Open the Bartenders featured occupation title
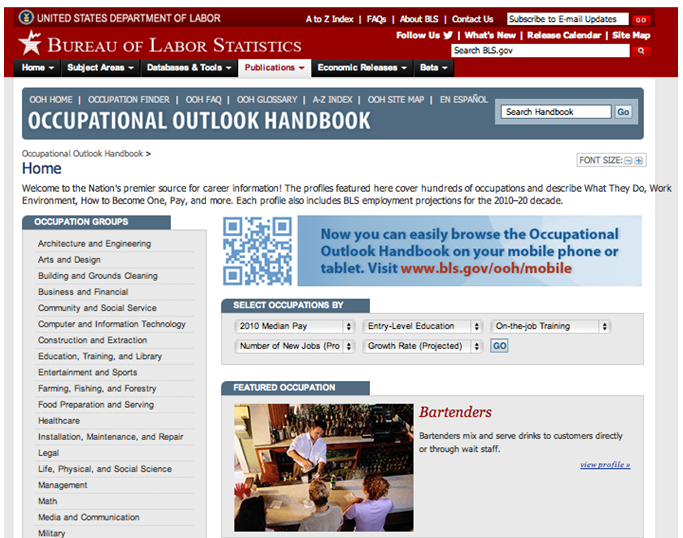The width and height of the screenshot is (683, 538). click(455, 412)
